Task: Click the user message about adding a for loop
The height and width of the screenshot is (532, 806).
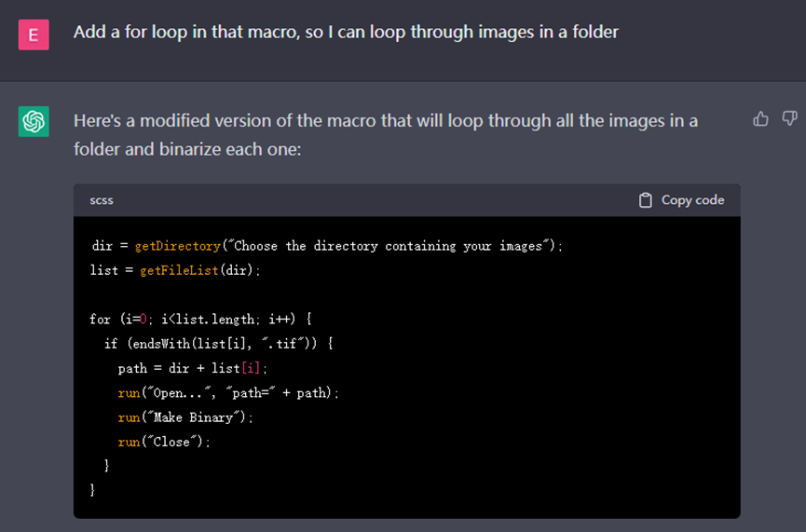Action: (346, 33)
